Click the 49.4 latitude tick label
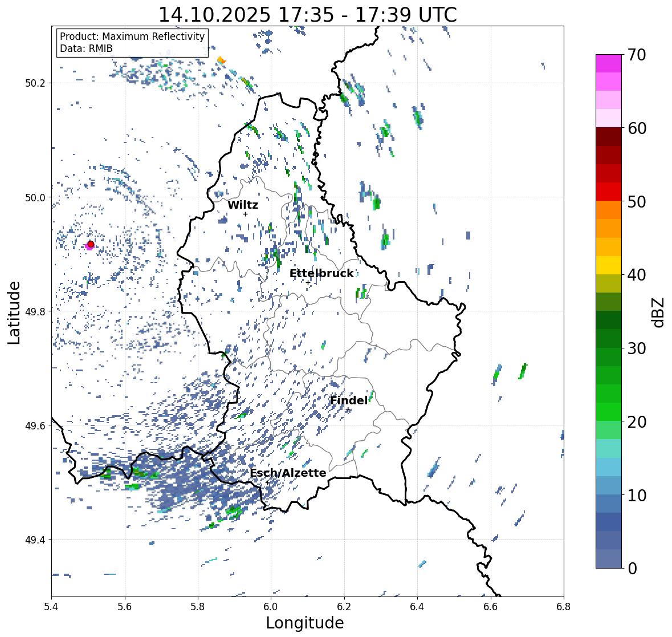Screen dimensions: 672x637 (x=36, y=540)
